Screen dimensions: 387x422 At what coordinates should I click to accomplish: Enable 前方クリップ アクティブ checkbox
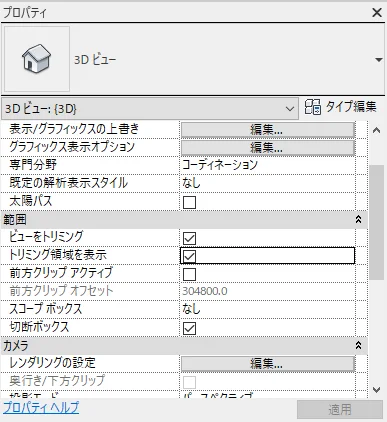189,274
